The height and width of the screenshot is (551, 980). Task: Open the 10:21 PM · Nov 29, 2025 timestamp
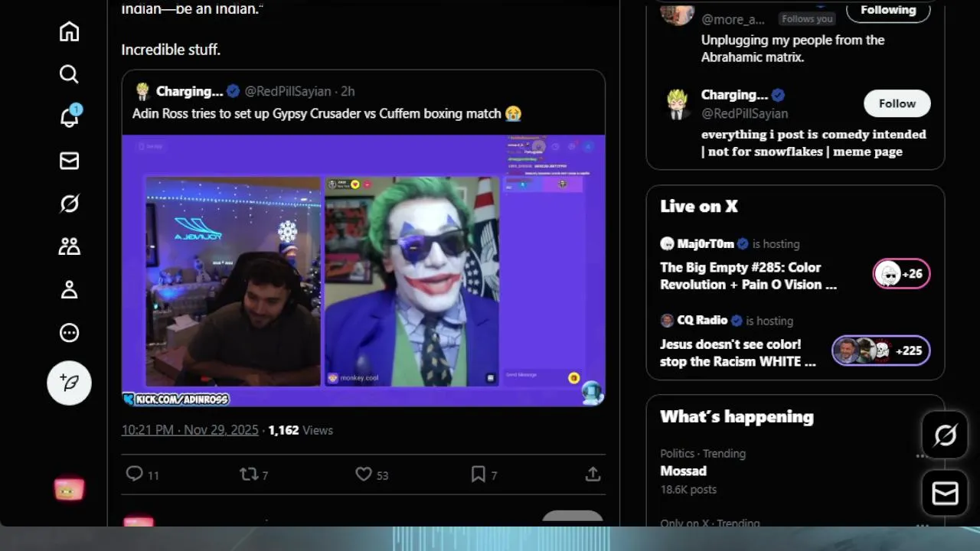coord(190,430)
